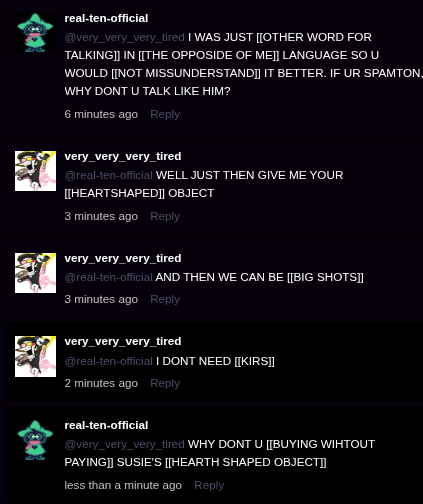Reply to the BIG SHOTS comment

165,299
